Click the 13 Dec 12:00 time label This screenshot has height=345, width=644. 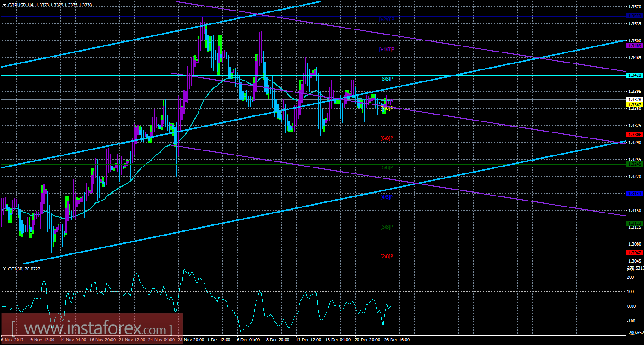coord(308,340)
